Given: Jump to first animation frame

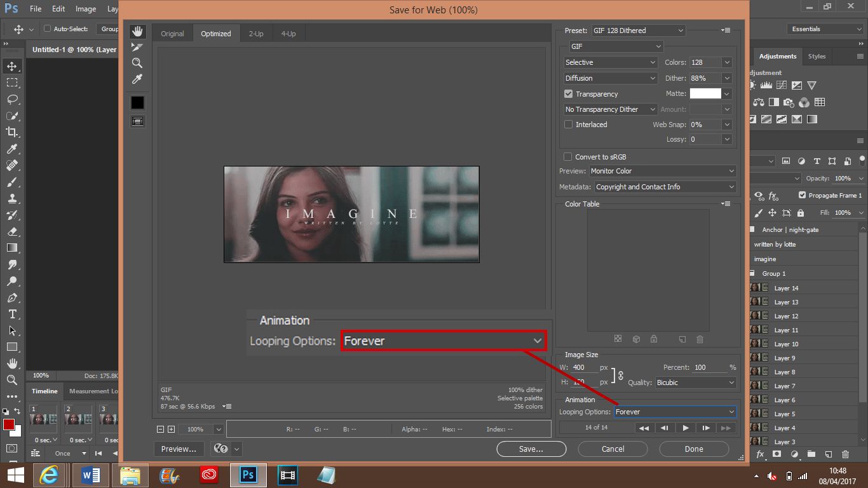Looking at the screenshot, I should [644, 428].
